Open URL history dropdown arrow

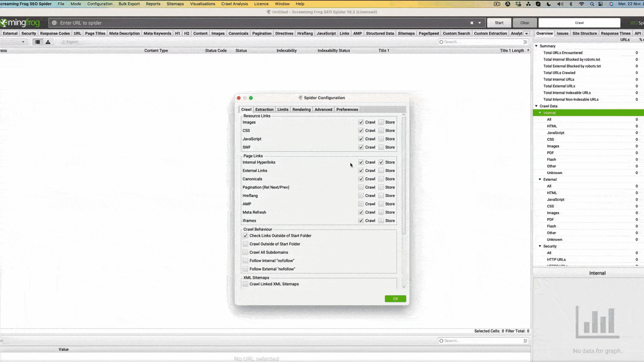coord(480,23)
